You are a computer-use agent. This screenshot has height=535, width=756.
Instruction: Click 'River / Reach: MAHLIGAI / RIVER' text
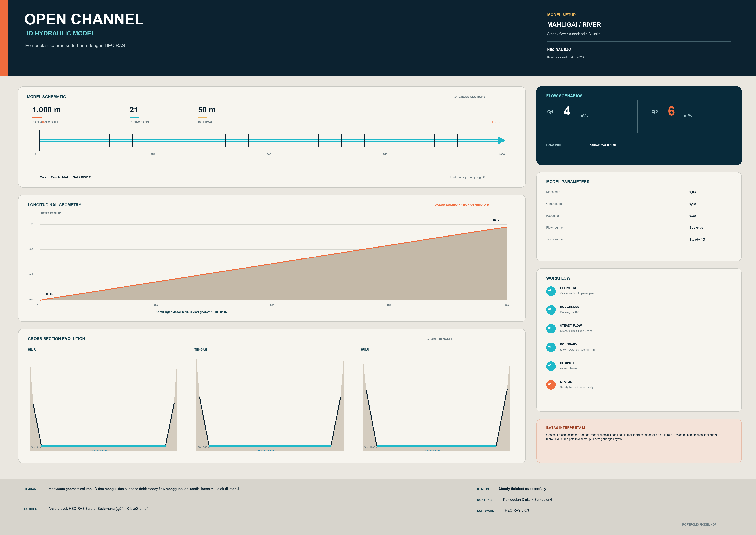(x=65, y=177)
